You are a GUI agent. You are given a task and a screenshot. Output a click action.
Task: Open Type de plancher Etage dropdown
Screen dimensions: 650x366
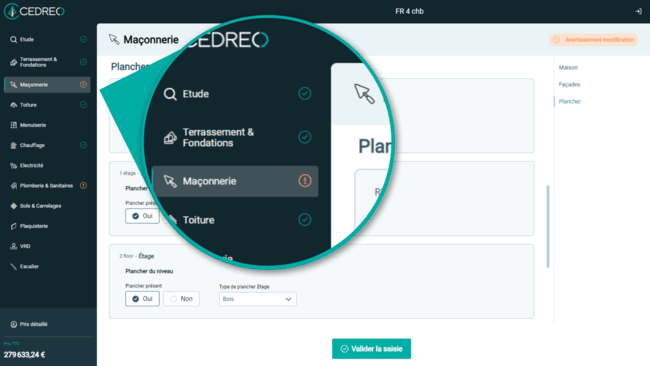point(257,299)
